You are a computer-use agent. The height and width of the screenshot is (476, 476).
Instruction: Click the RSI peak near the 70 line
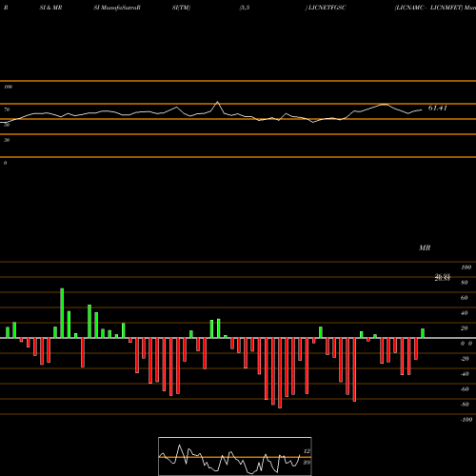click(217, 102)
